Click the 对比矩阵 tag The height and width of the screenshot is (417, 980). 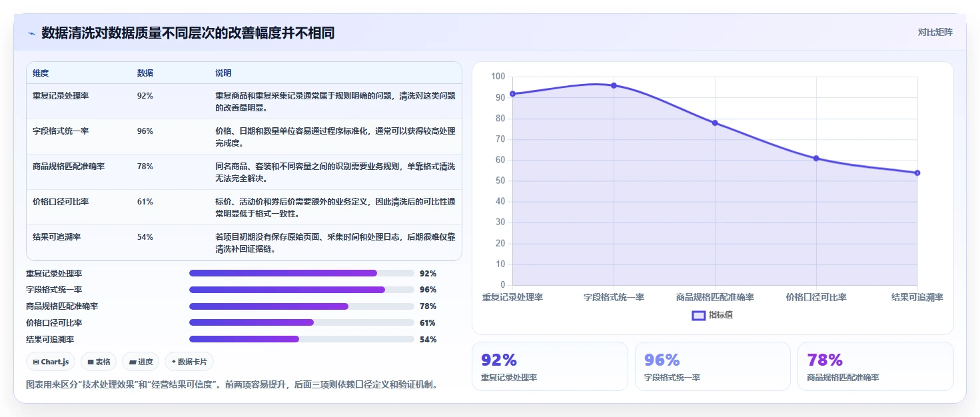point(935,32)
